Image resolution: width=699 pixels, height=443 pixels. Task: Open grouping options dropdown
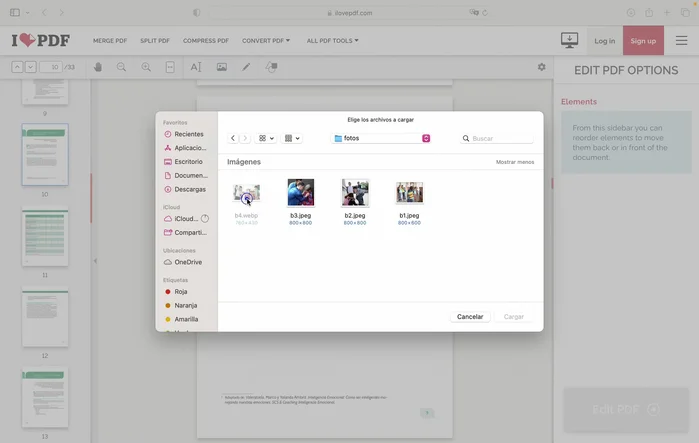click(x=292, y=138)
